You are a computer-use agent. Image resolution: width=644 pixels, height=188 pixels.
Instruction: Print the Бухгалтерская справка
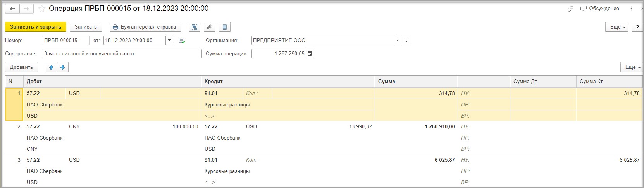tap(145, 27)
